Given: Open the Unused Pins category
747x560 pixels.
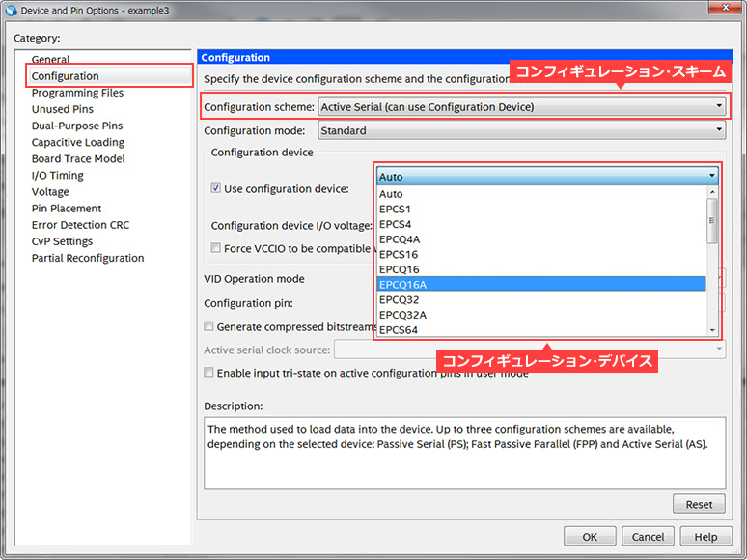Looking at the screenshot, I should 63,109.
